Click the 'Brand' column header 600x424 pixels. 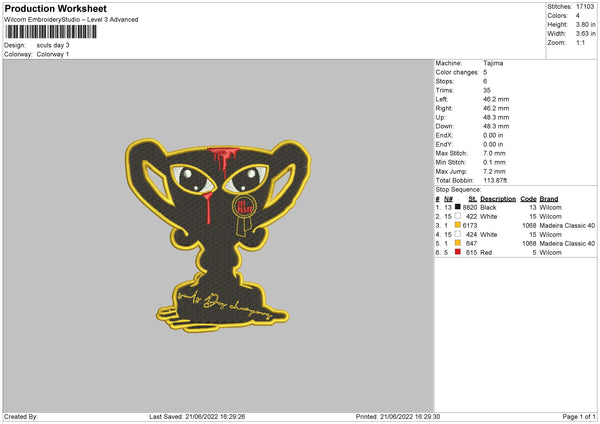tap(549, 199)
